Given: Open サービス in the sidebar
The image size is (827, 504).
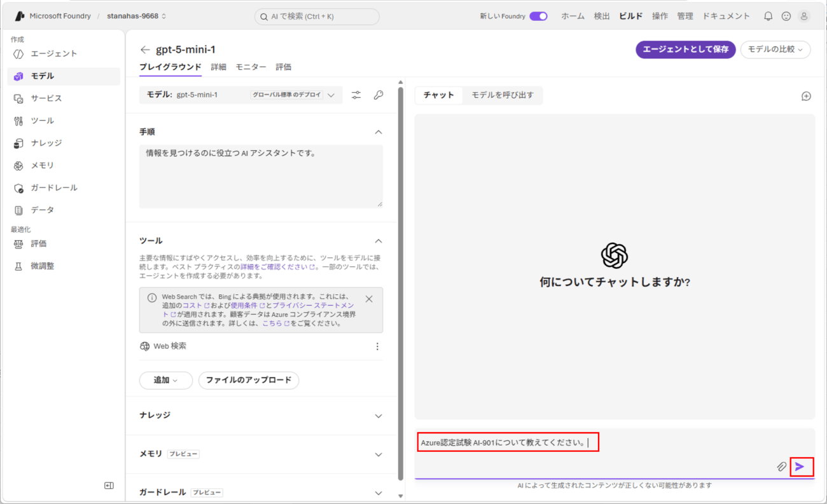Looking at the screenshot, I should (64, 99).
